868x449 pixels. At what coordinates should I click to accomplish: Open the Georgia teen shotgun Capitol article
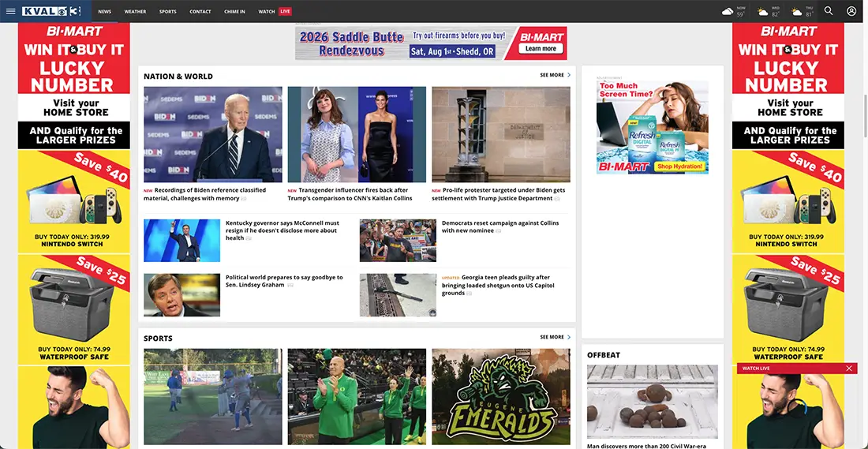tap(498, 285)
